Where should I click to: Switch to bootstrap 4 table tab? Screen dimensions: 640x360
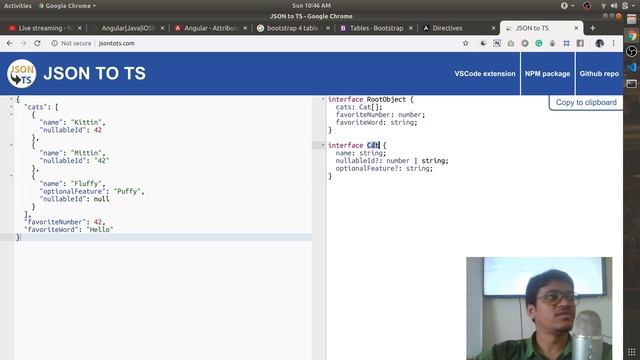293,28
